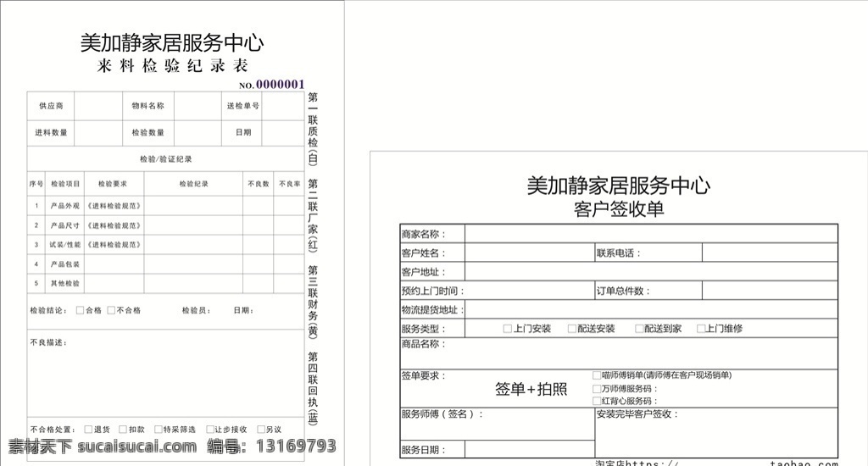The width and height of the screenshot is (868, 466).
Task: Tick the 万师傅服务码 checkbox
Action: pyautogui.click(x=596, y=389)
